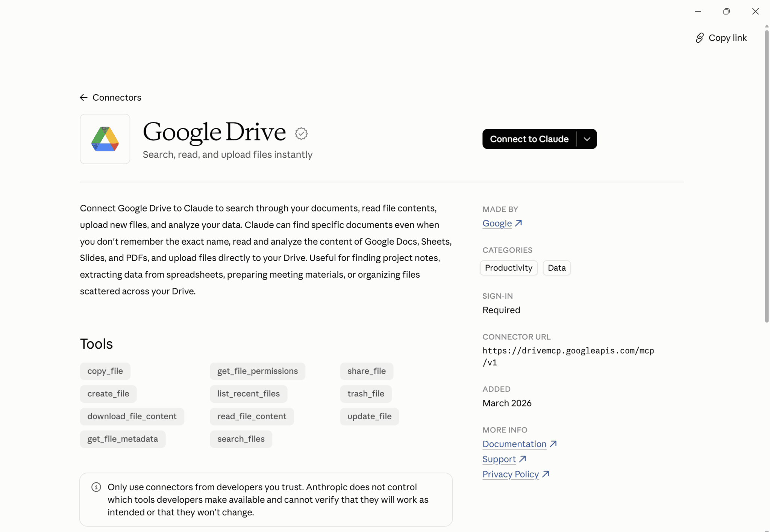Click the Copy link chain icon
This screenshot has height=532, width=770.
pos(700,38)
